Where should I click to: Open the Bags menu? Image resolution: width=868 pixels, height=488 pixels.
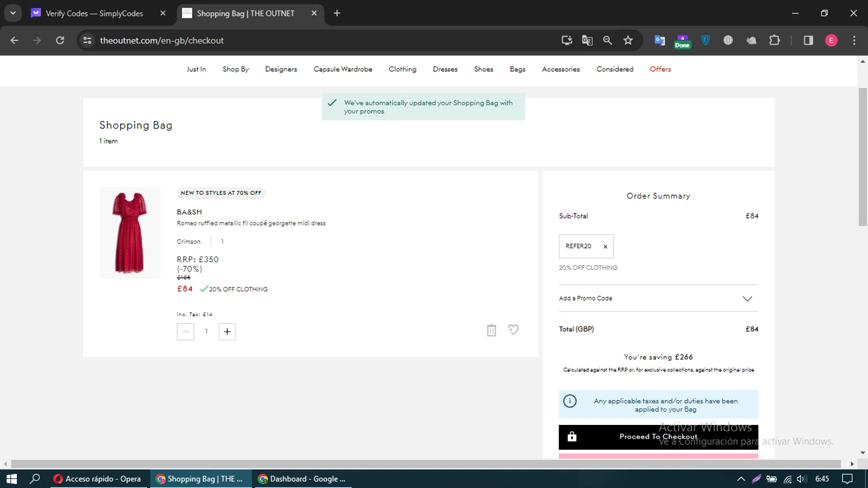(518, 69)
